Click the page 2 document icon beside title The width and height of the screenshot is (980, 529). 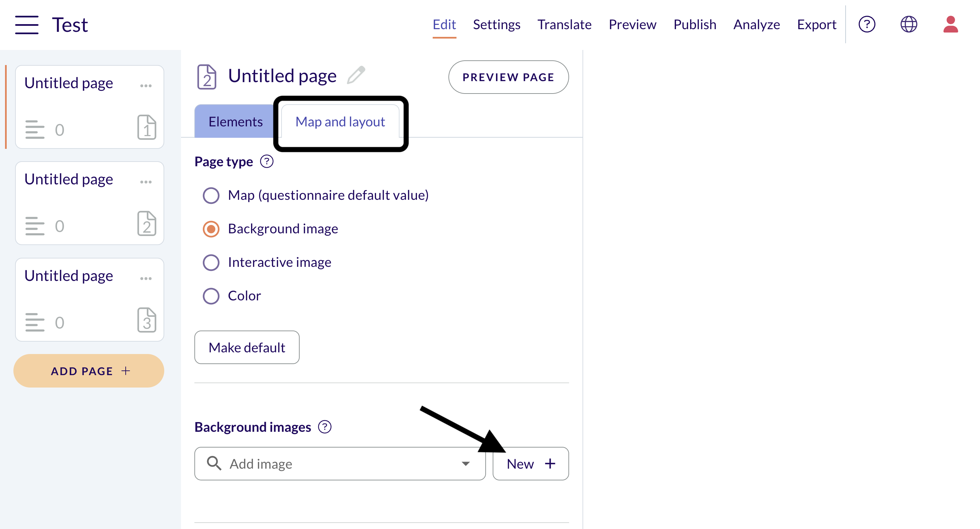pyautogui.click(x=207, y=76)
